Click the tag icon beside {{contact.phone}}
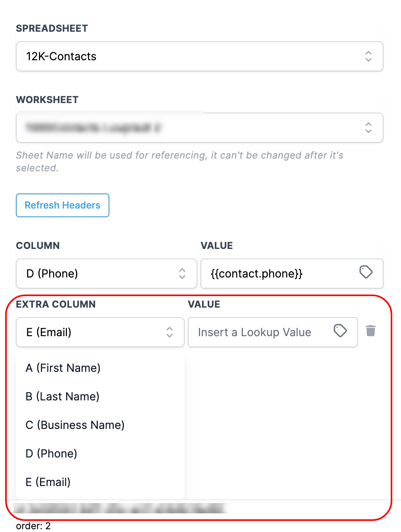 pos(366,272)
